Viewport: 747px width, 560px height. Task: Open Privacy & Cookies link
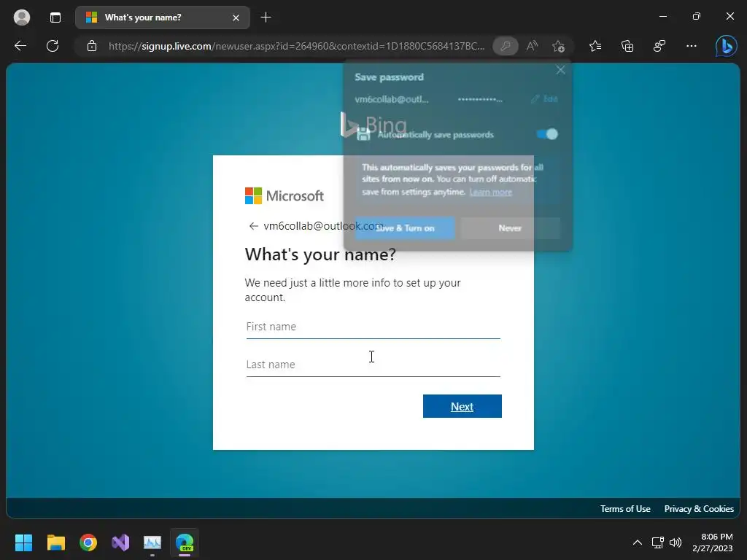699,508
